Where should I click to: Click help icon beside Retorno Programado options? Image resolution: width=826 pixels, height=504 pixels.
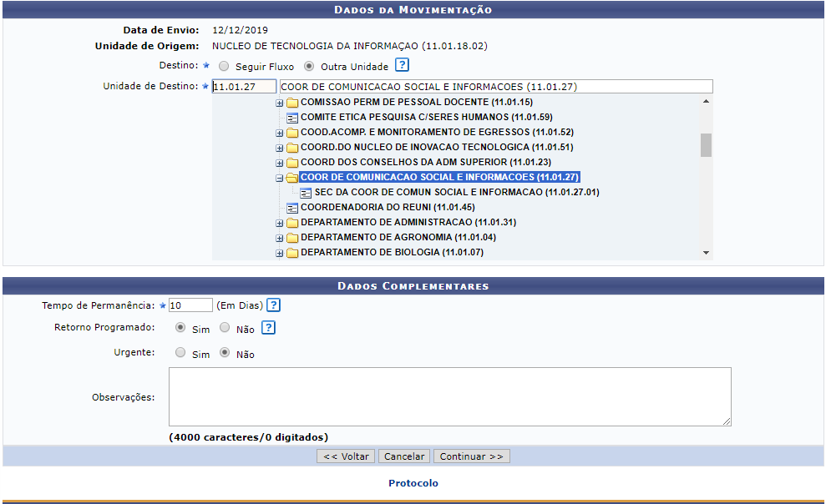point(268,328)
